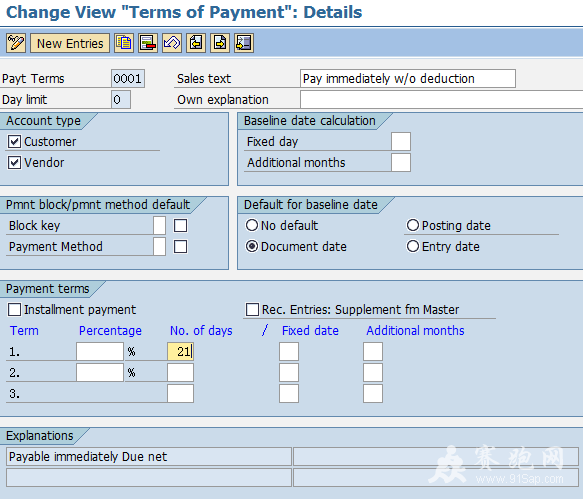The width and height of the screenshot is (583, 499).
Task: Select the No default radio option
Action: tap(252, 225)
